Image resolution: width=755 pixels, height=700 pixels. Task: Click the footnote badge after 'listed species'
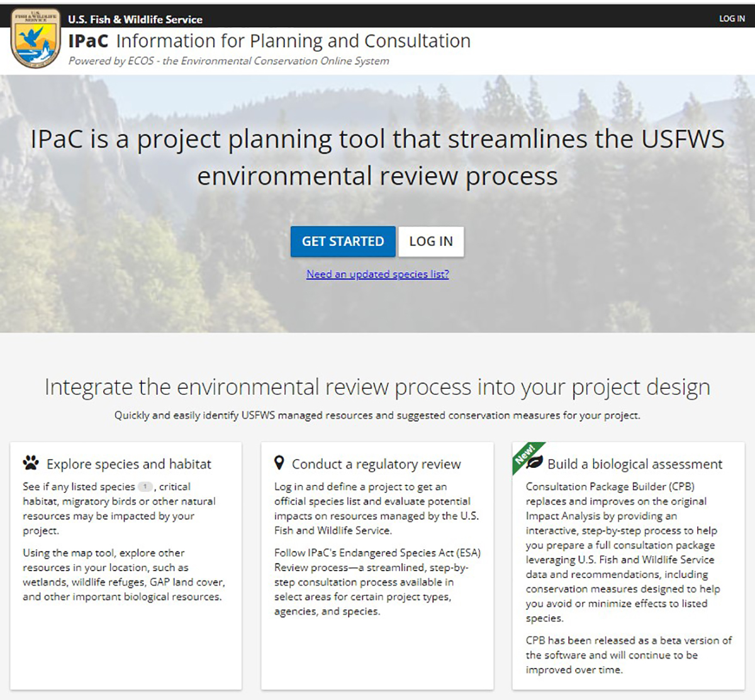(x=145, y=486)
